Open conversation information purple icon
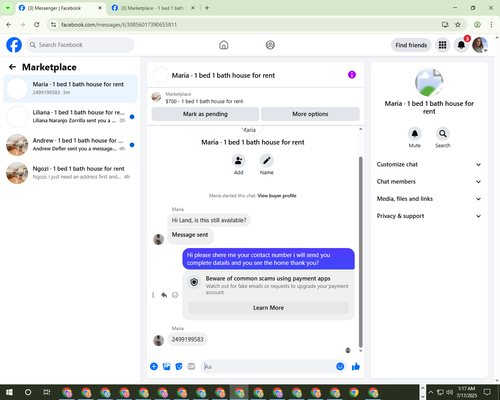Screen dimensions: 500x400 pyautogui.click(x=352, y=75)
